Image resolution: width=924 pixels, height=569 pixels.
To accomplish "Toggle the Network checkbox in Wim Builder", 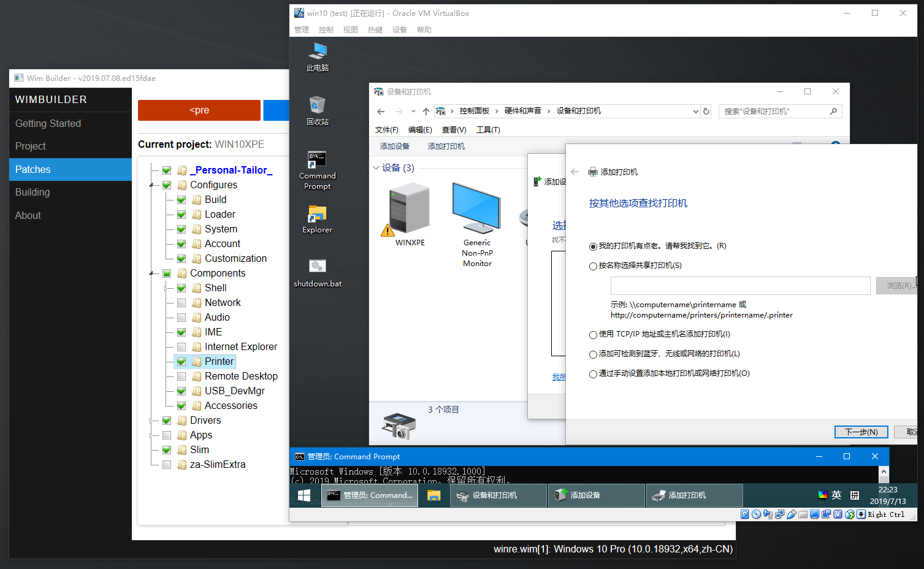I will coord(181,303).
